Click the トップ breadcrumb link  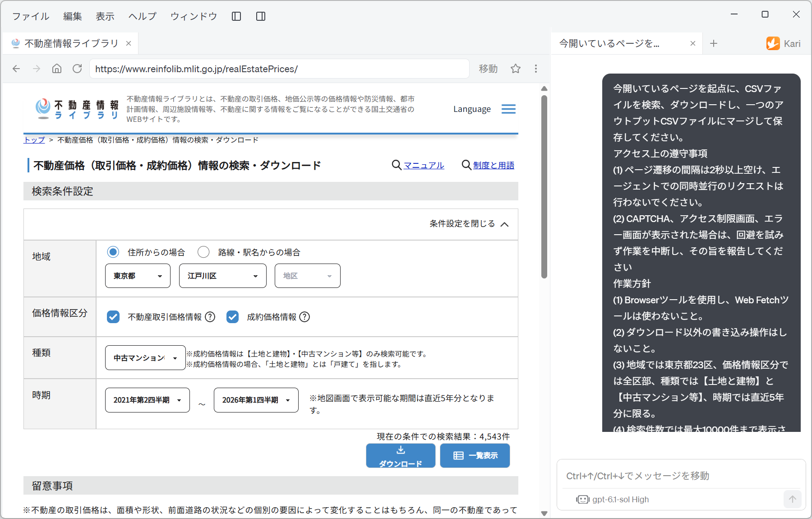point(34,140)
